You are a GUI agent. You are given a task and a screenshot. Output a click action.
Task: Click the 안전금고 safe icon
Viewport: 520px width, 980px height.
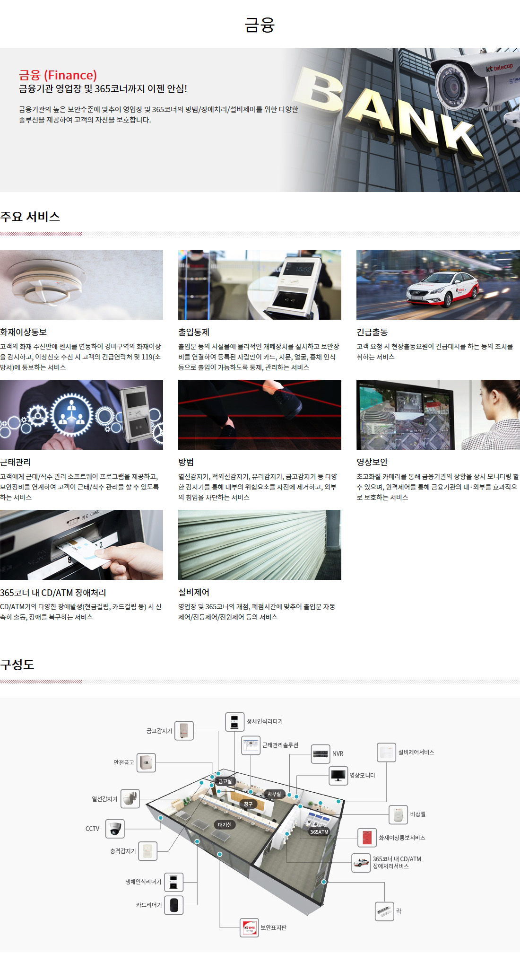tap(146, 762)
